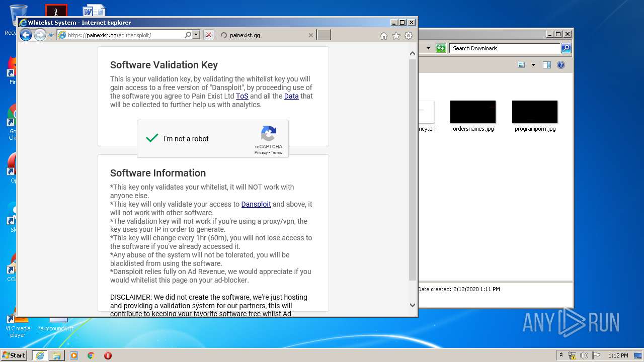Refresh the Downloads Explorer window
The width and height of the screenshot is (644, 362).
441,48
